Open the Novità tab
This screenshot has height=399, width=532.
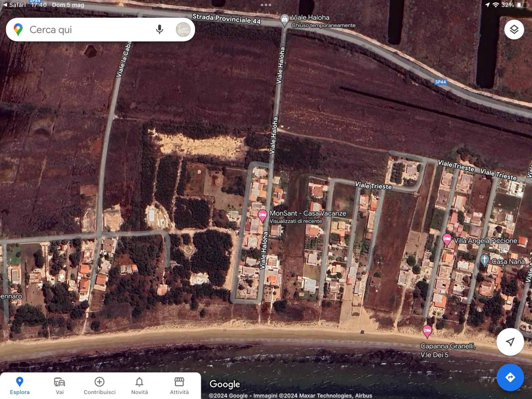point(139,386)
